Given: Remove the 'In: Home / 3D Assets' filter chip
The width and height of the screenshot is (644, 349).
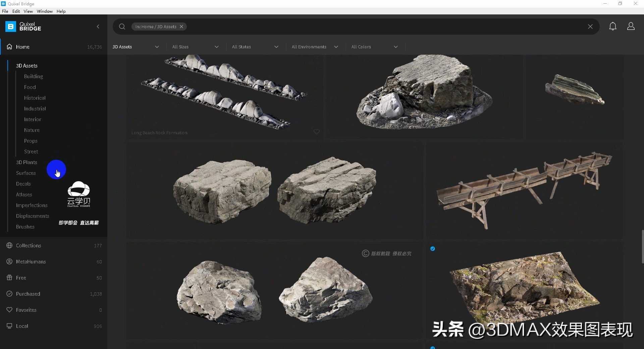Looking at the screenshot, I should [x=181, y=27].
